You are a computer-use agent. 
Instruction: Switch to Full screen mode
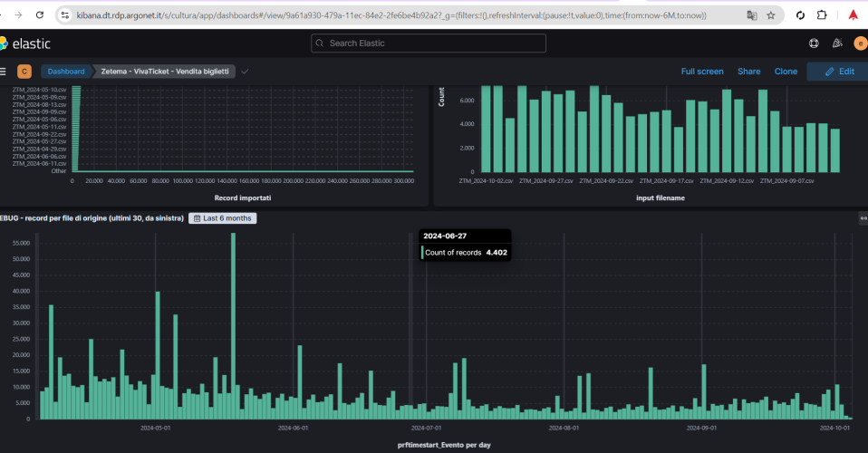[702, 72]
